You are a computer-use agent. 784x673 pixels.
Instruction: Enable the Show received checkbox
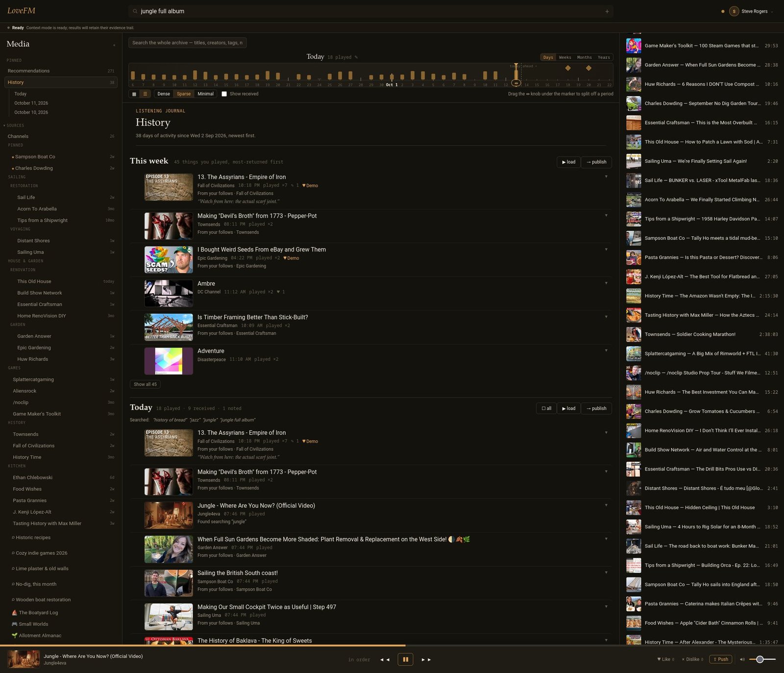[224, 94]
